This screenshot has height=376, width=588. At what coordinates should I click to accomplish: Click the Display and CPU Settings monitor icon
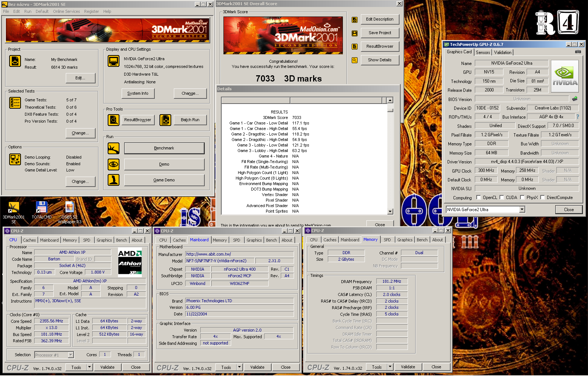pyautogui.click(x=114, y=61)
